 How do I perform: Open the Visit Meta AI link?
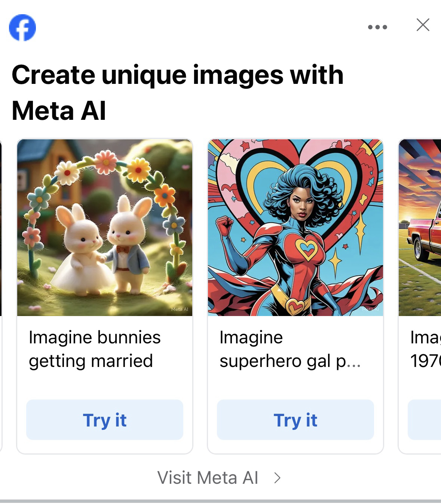[x=208, y=477]
